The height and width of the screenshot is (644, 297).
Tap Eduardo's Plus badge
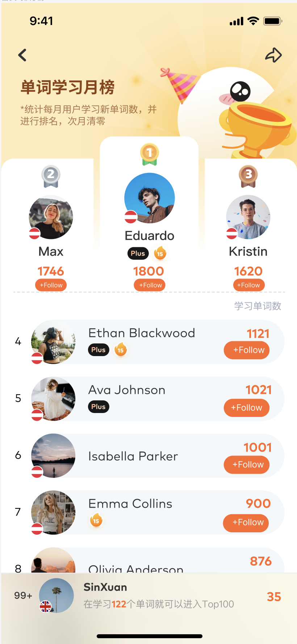[138, 253]
